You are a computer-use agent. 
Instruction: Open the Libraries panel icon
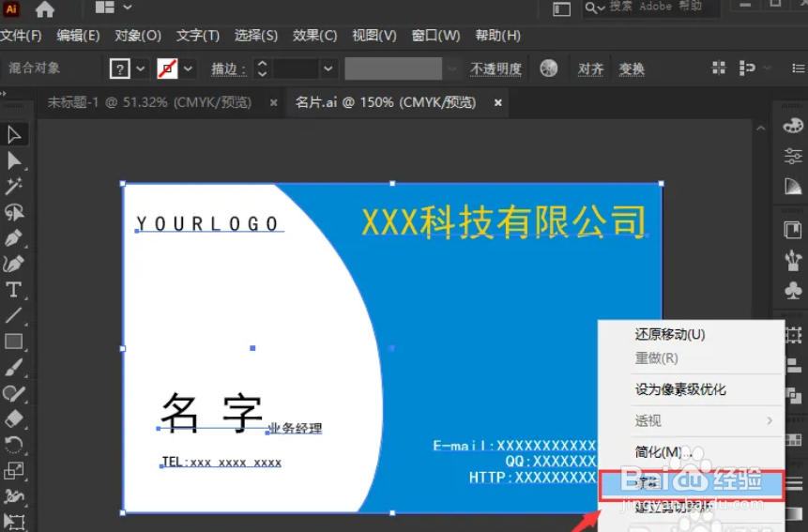pos(793,230)
